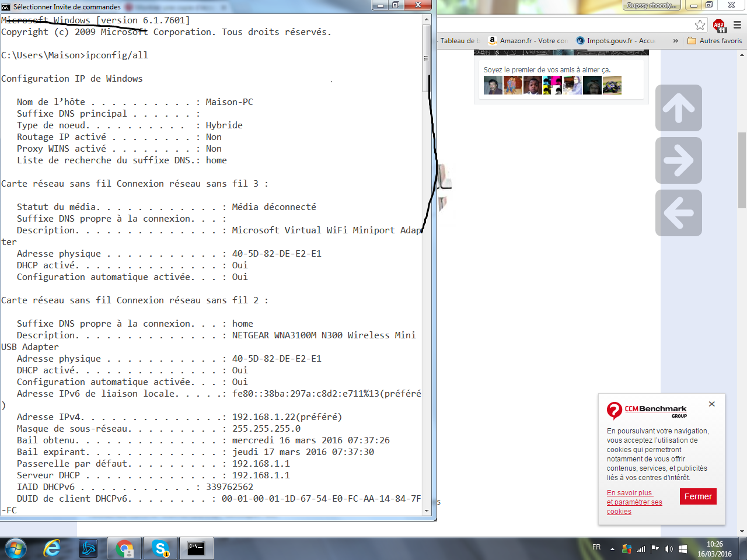Open the Amazon.fr bookmark
This screenshot has width=747, height=560.
528,41
